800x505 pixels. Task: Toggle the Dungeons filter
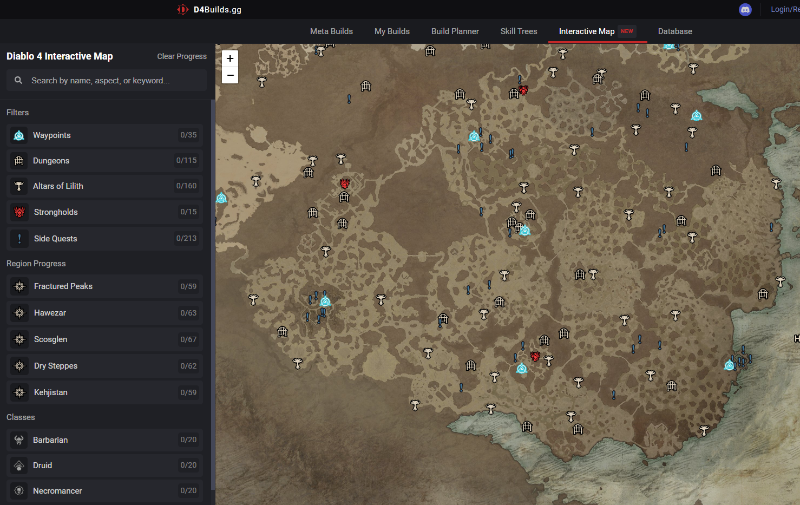(x=105, y=161)
